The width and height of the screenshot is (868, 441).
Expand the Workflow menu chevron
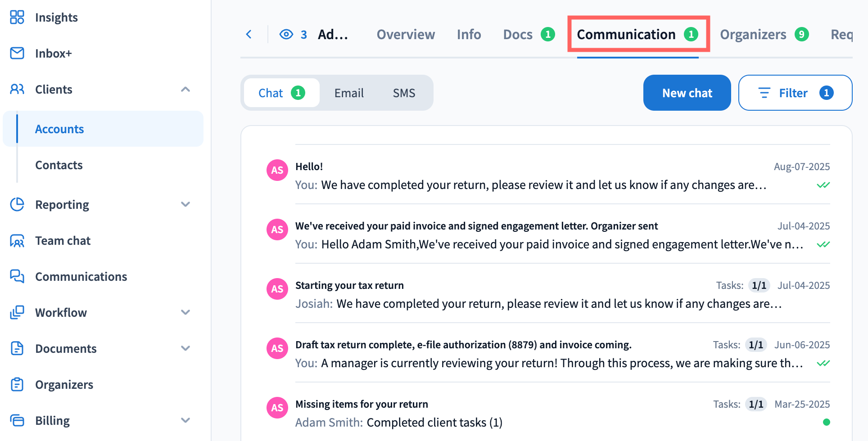pos(185,312)
